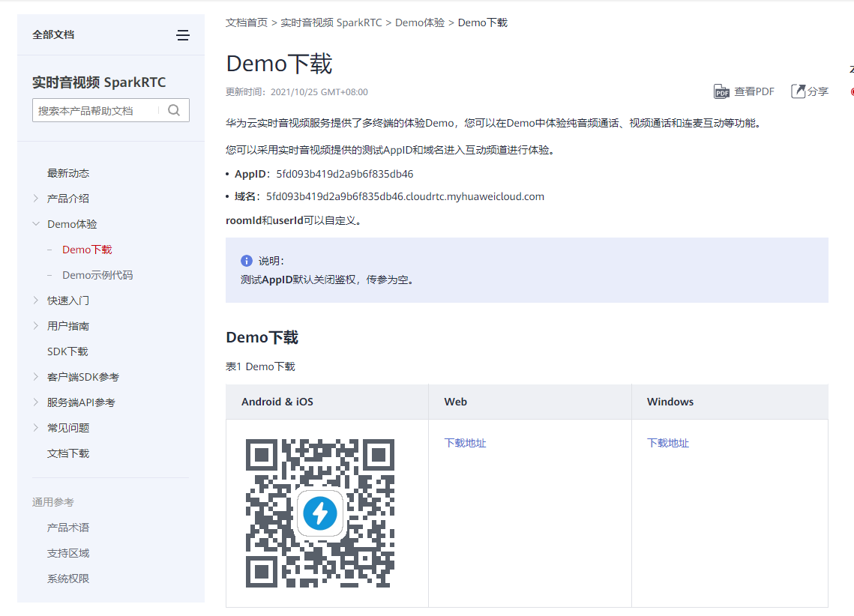
Task: Click the Android & iOS QR code
Action: point(319,513)
